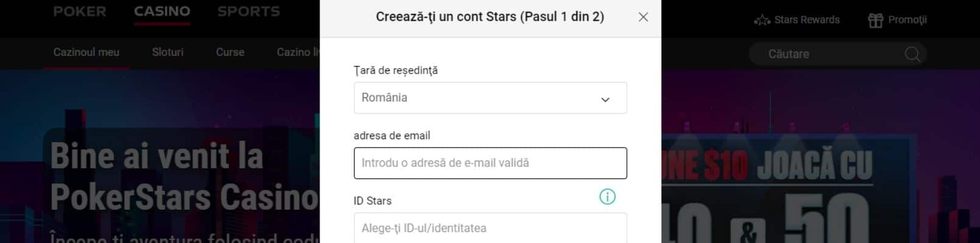Close the account creation dialog
Viewport: 980px width, 243px height.
(643, 17)
